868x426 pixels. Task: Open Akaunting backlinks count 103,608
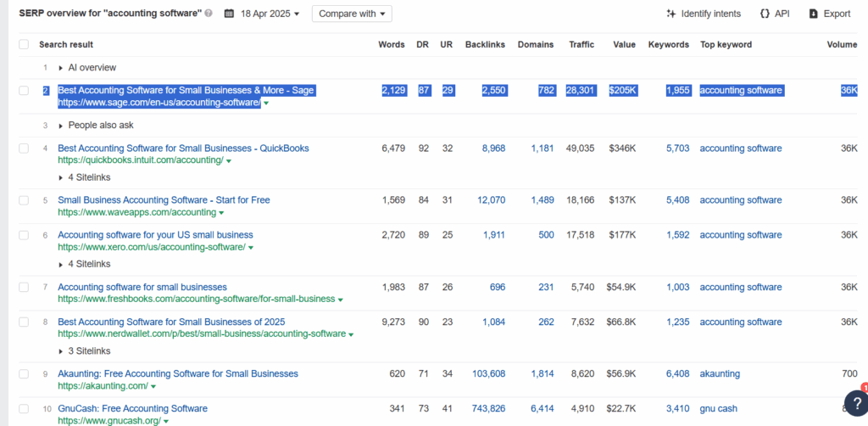(489, 374)
